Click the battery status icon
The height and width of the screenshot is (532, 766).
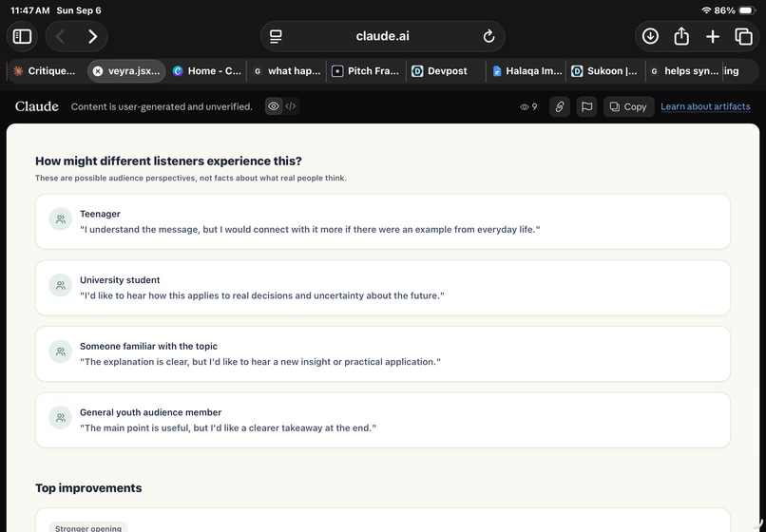coord(747,10)
